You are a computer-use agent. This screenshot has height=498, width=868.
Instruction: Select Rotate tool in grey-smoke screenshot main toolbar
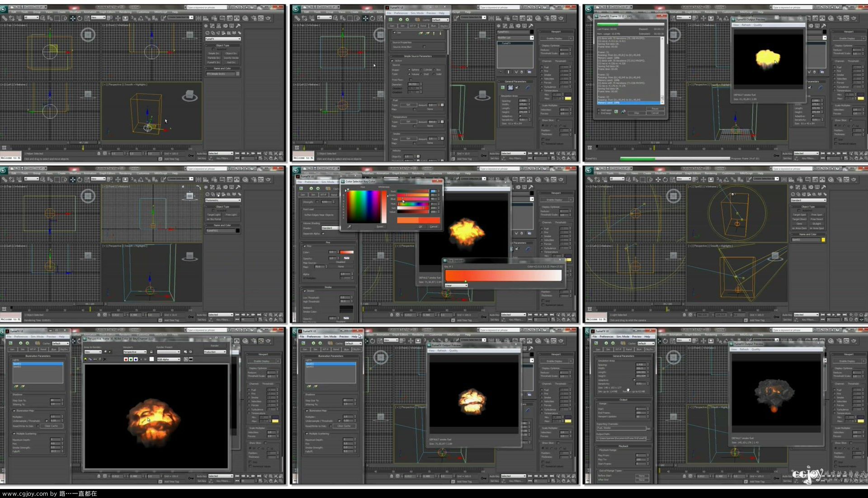tap(665, 341)
